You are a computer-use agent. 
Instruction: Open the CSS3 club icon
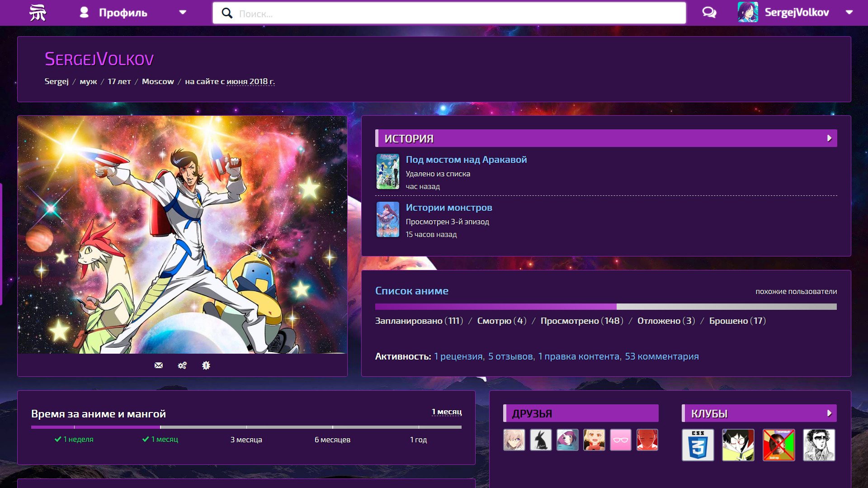[698, 445]
